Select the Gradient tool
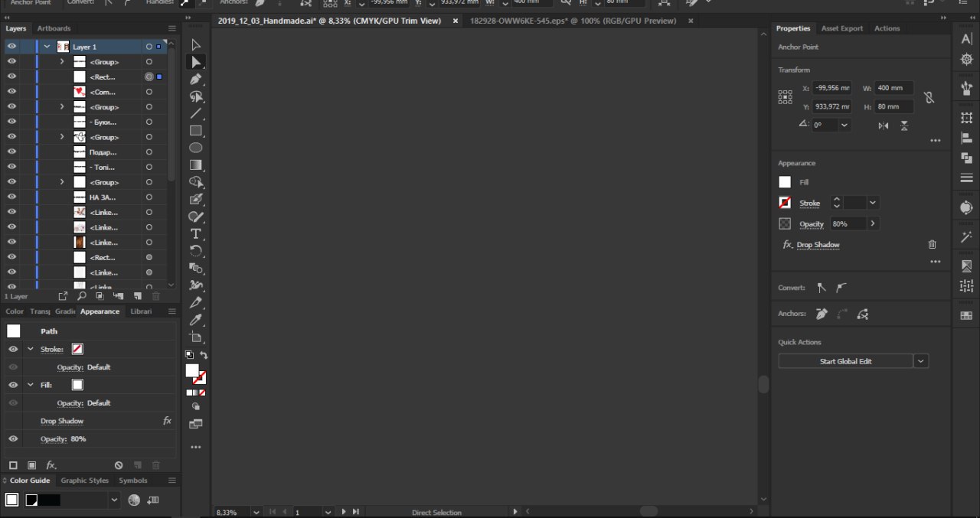980x518 pixels. (x=196, y=165)
